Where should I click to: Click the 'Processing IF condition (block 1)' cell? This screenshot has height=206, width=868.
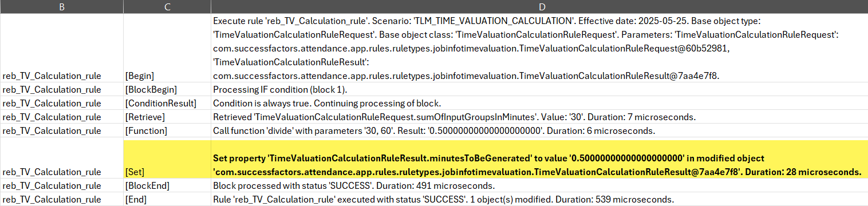pos(539,89)
